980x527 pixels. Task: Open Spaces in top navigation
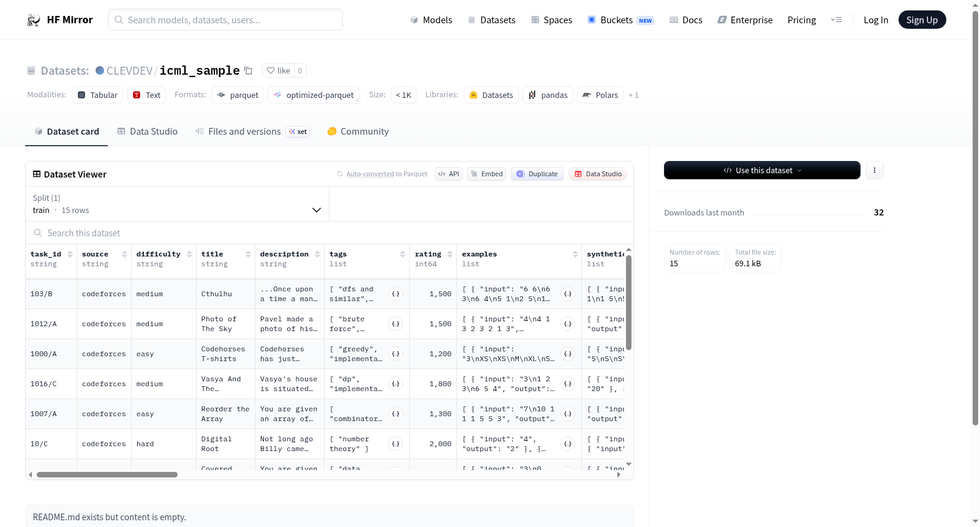(x=551, y=20)
